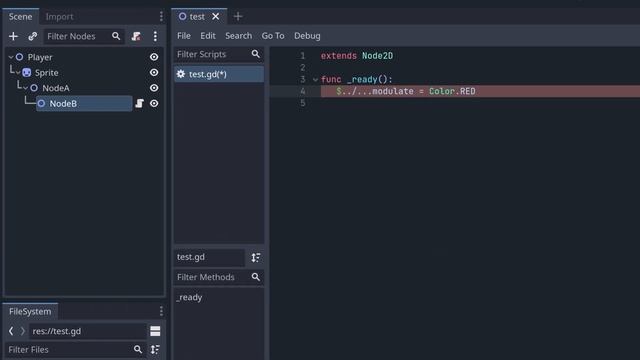Open Scene panel tab bar options
This screenshot has width=640, height=360.
(161, 16)
